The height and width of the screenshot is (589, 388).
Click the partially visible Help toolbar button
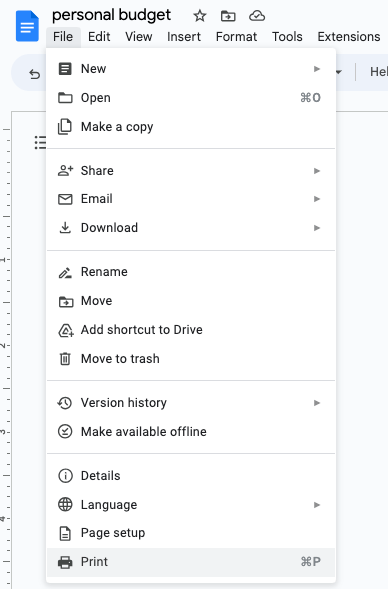point(378,72)
